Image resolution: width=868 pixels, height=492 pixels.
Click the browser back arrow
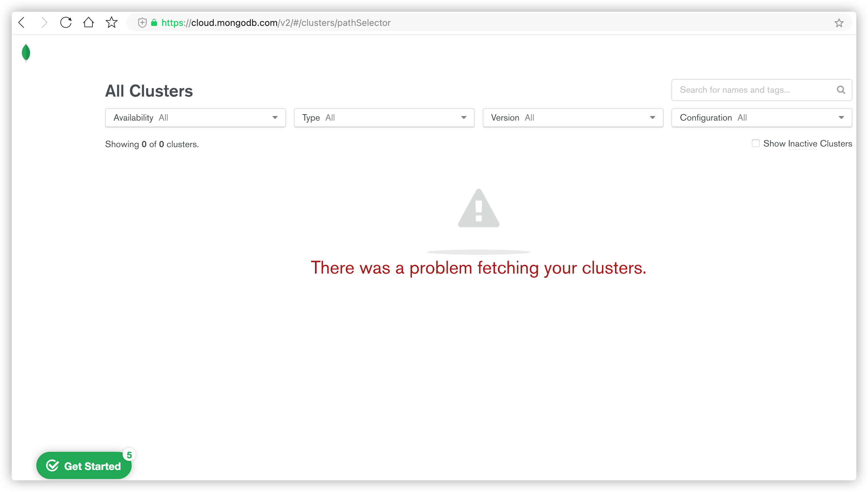22,23
